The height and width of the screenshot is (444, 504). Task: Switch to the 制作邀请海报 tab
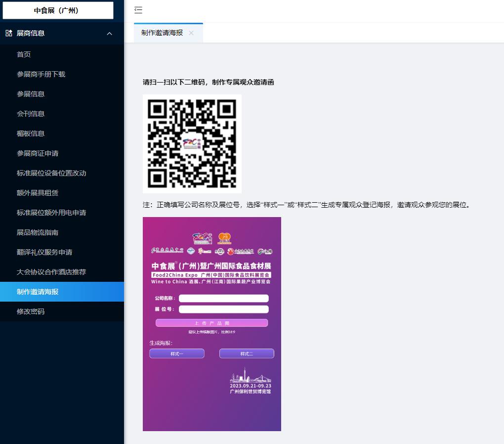click(x=162, y=33)
